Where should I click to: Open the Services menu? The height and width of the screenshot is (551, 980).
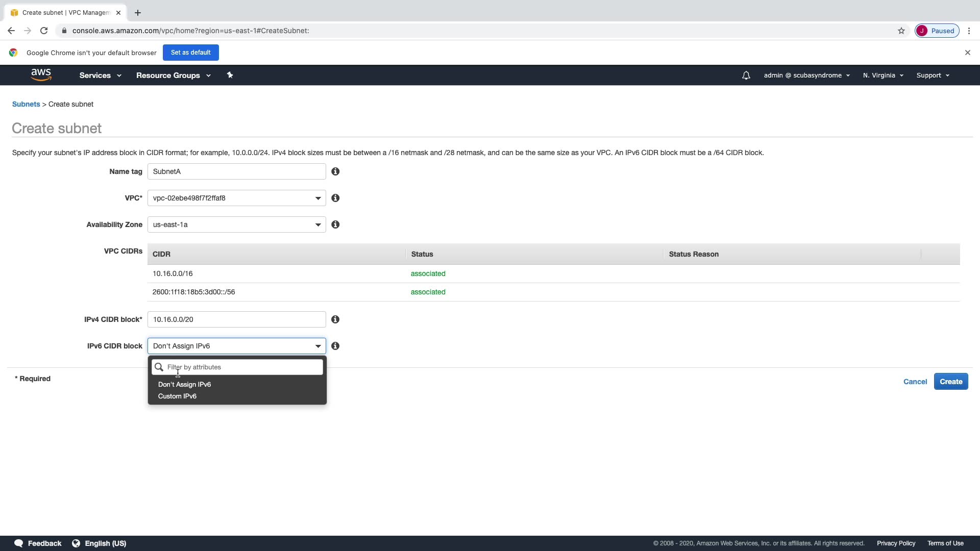100,76
